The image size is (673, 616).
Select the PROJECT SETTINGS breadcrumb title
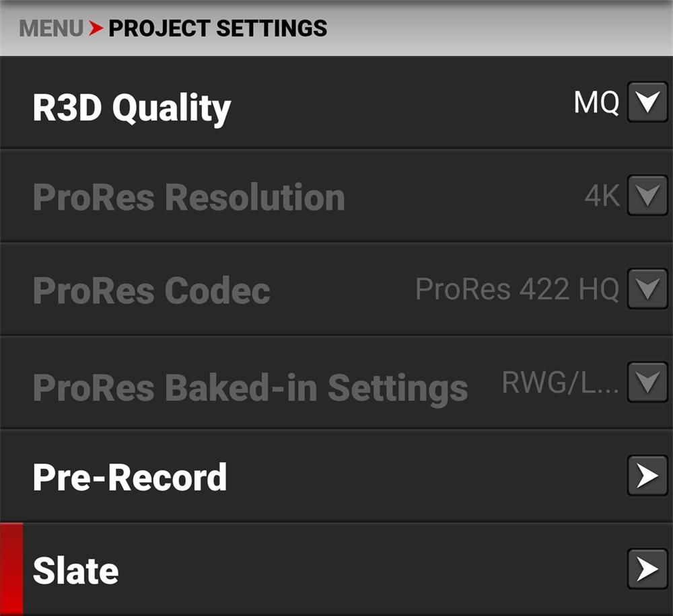coord(217,28)
